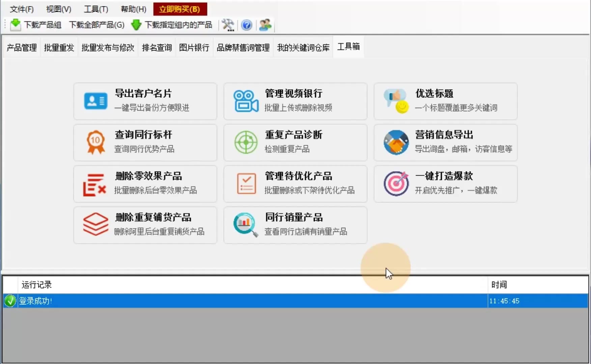
Task: Open the 帮助(H) menu
Action: pyautogui.click(x=134, y=9)
